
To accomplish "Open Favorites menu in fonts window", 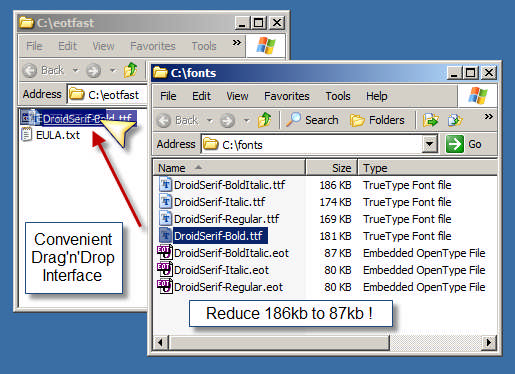I will [x=287, y=96].
